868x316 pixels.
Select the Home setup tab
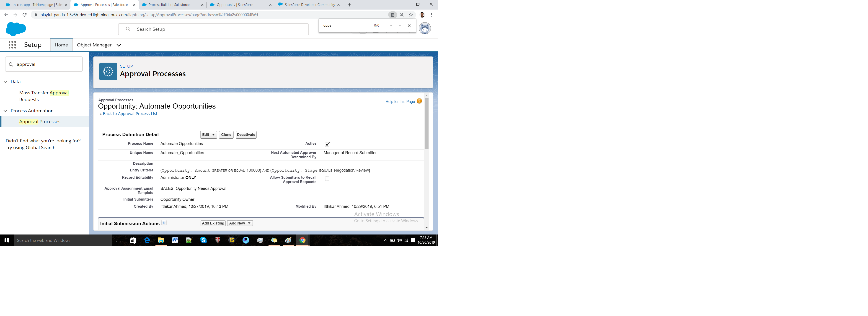tap(61, 45)
